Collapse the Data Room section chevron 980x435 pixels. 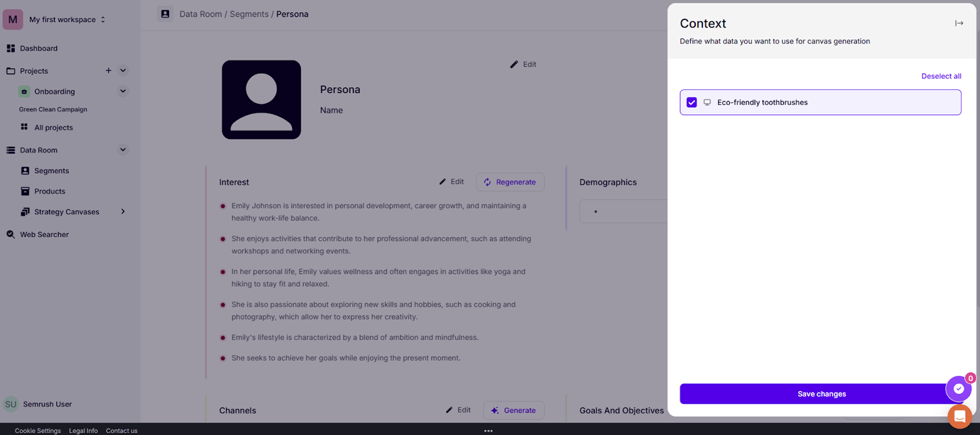click(123, 150)
